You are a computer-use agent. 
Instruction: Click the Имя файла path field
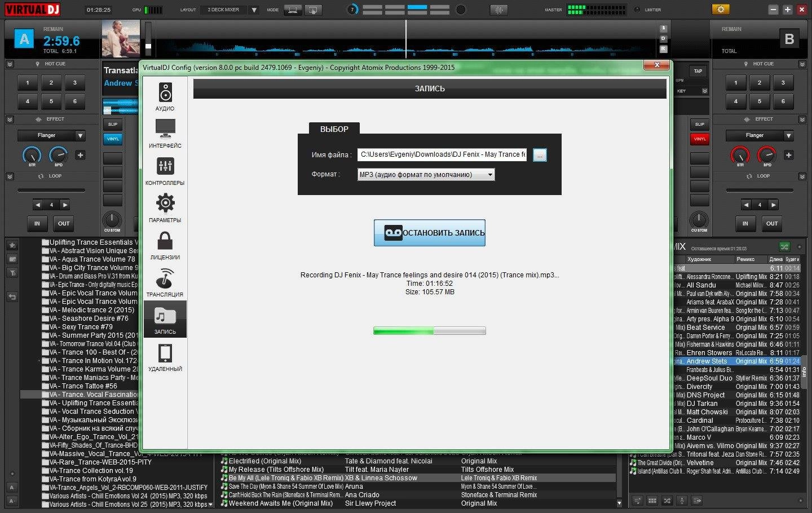point(442,154)
